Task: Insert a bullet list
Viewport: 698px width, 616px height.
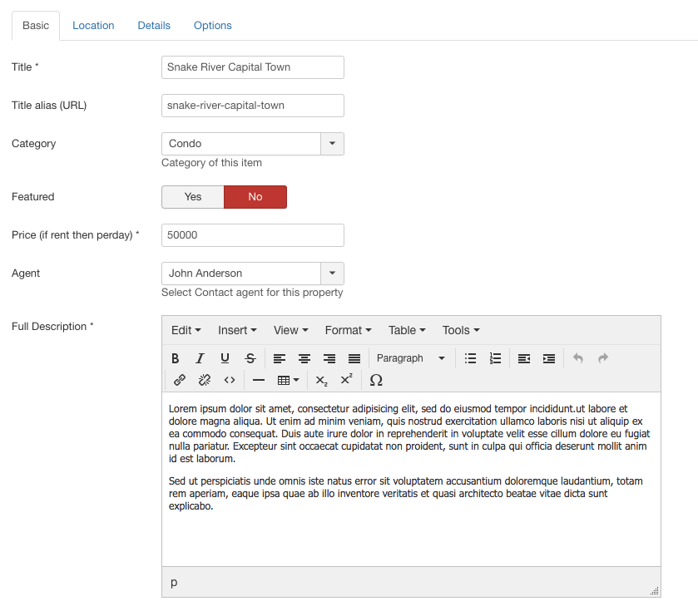Action: (470, 358)
